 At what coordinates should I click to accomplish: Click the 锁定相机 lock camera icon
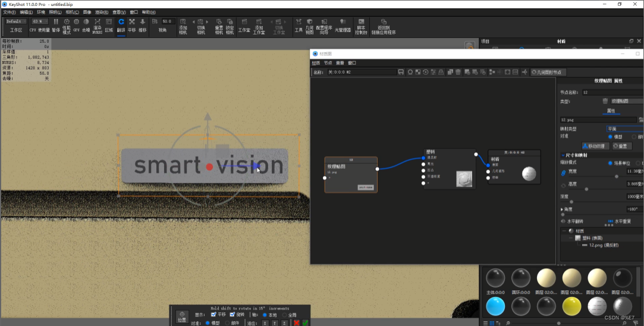(230, 22)
